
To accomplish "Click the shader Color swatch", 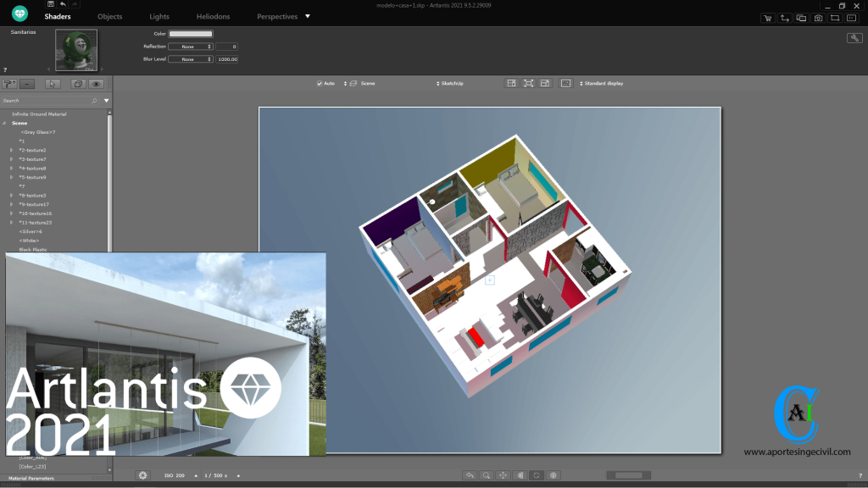I will (191, 34).
